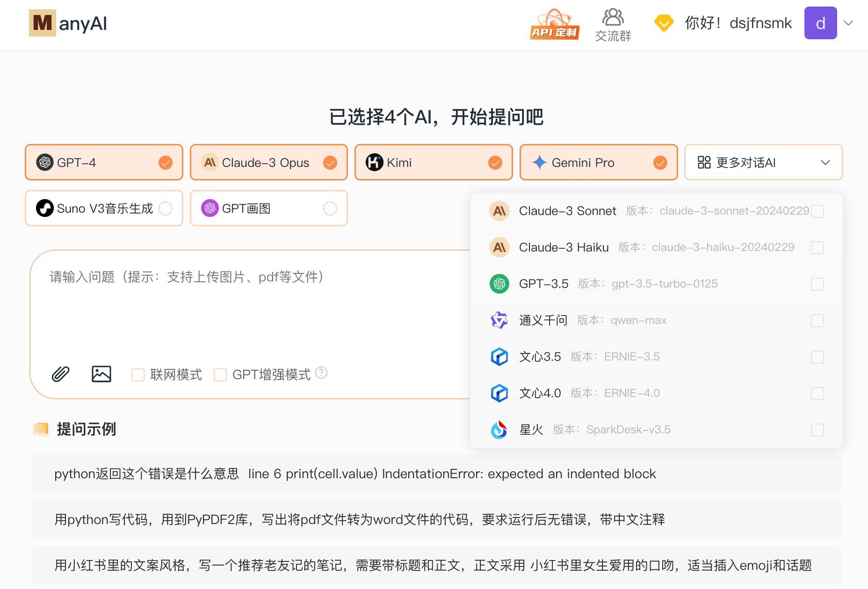Click the Claude-3 Haiku logo icon
The image size is (868, 589).
point(499,247)
